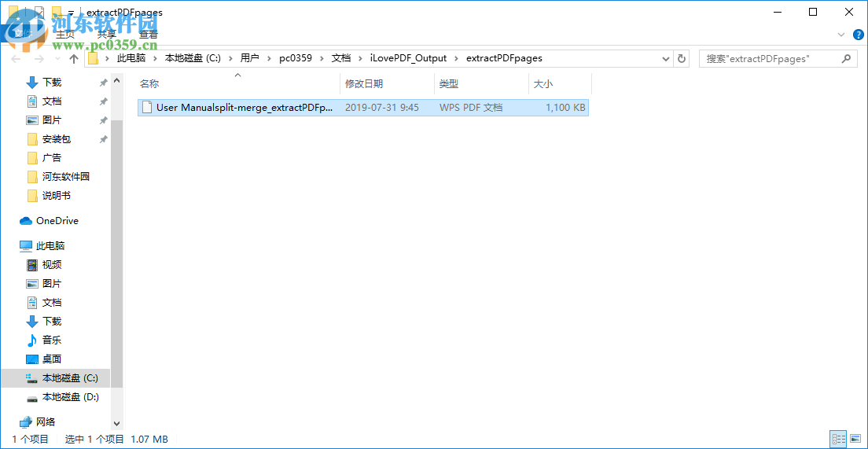Click the 视频 film strip icon
The height and width of the screenshot is (449, 868).
coord(32,265)
